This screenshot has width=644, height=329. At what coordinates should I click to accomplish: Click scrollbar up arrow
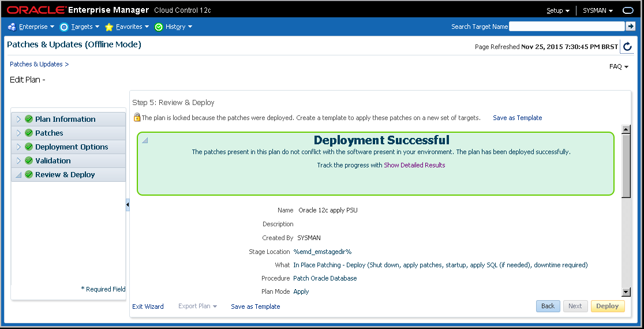pos(626,129)
